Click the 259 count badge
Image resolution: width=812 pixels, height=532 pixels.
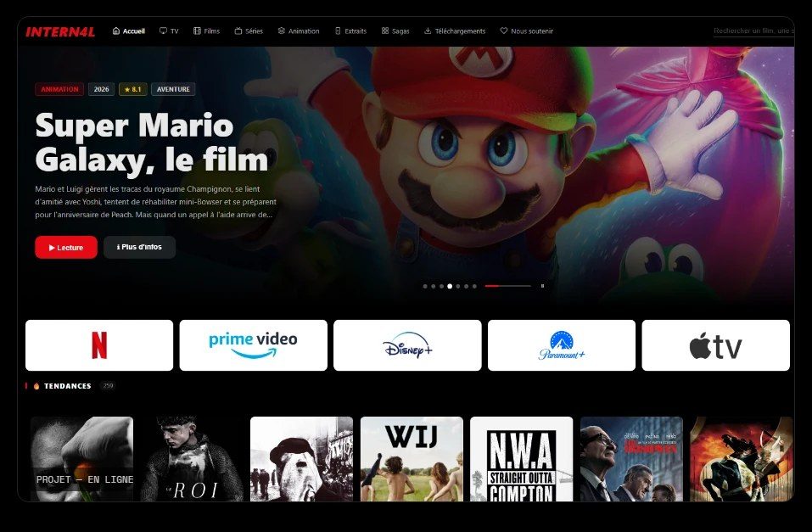[x=108, y=386]
